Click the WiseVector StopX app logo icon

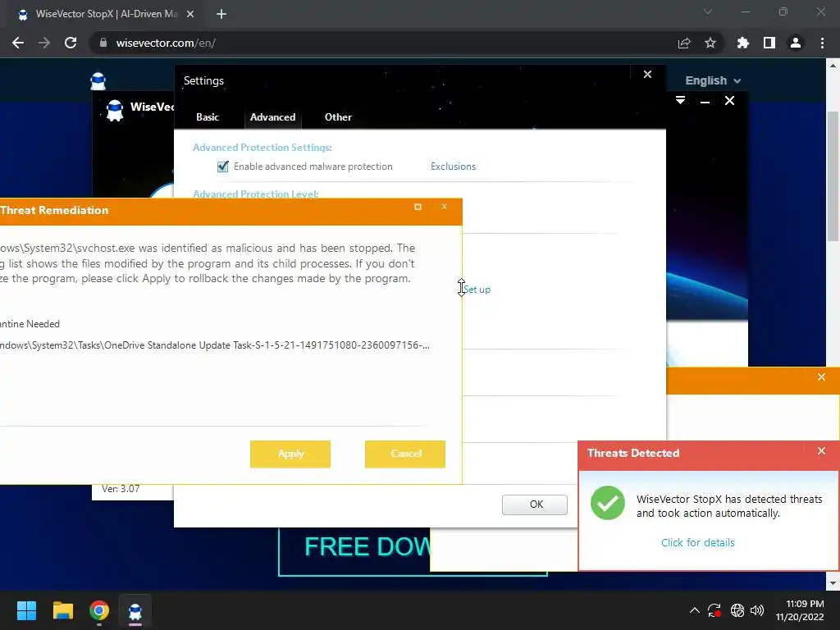click(x=115, y=111)
